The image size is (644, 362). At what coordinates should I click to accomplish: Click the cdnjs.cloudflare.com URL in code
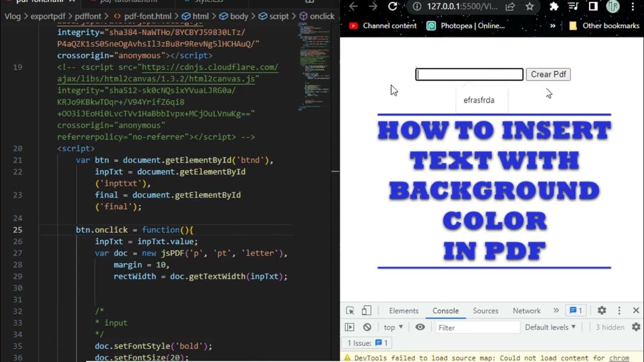coord(210,67)
